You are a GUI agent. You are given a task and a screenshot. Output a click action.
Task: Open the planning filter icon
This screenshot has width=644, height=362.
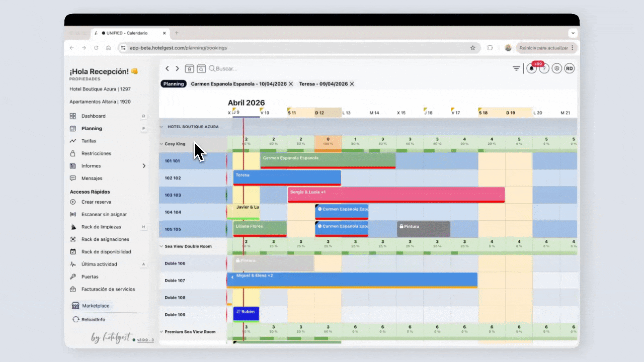(x=516, y=68)
